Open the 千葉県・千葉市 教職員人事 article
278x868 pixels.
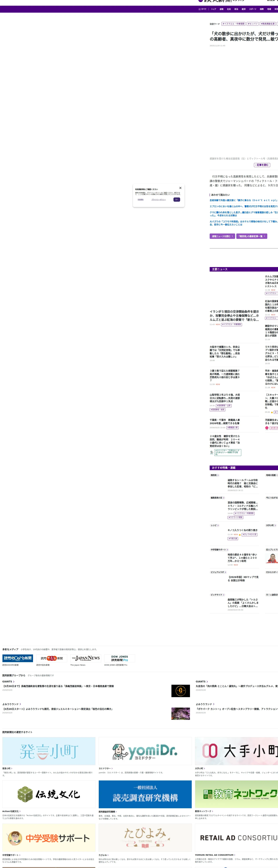point(225,422)
